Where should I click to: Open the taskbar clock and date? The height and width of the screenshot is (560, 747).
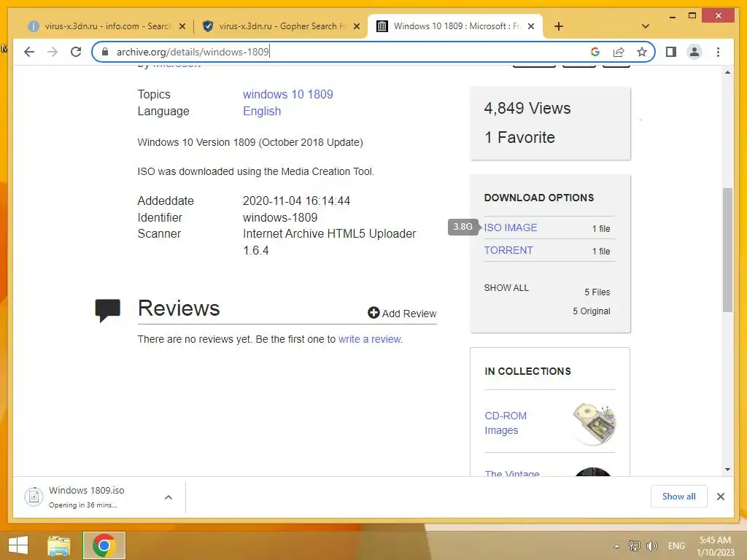(x=716, y=545)
